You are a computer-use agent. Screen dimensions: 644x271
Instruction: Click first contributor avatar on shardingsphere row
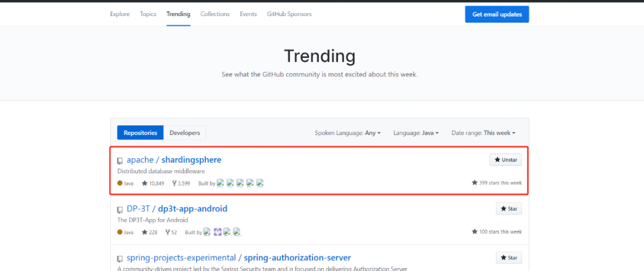(220, 183)
